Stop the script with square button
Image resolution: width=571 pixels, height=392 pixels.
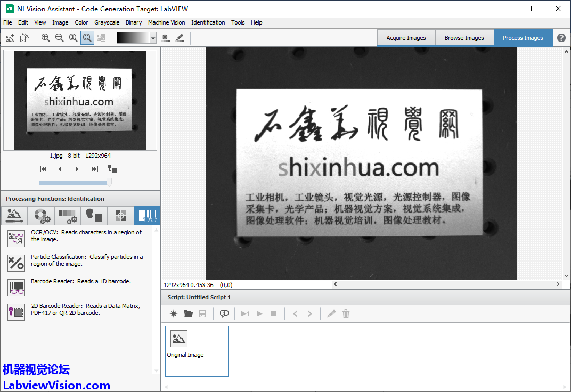(x=274, y=314)
